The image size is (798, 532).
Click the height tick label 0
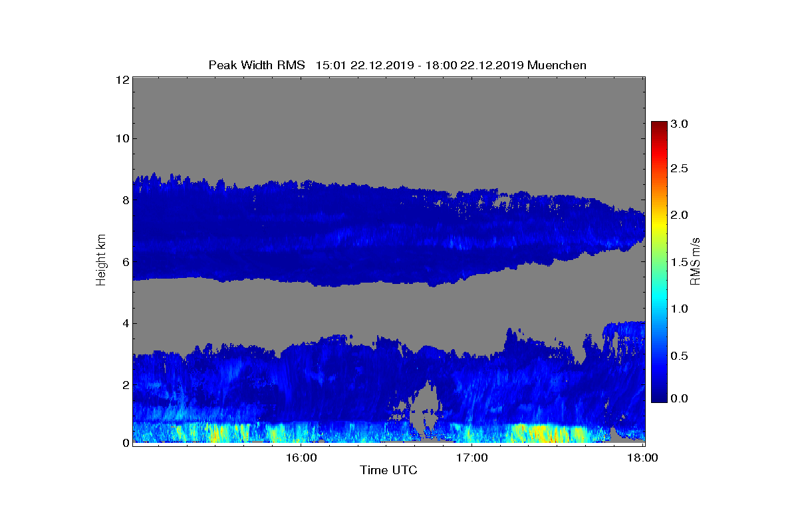tap(125, 443)
